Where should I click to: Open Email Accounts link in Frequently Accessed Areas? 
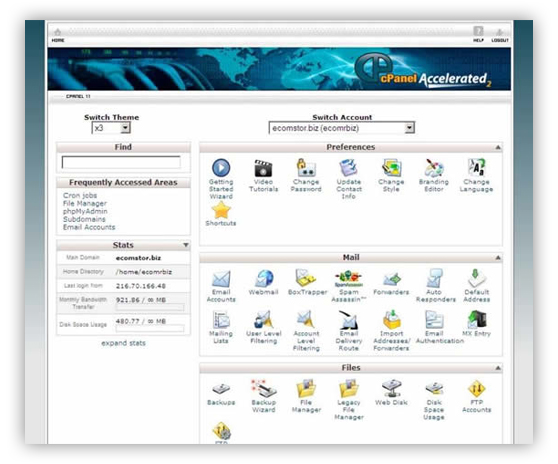[89, 227]
